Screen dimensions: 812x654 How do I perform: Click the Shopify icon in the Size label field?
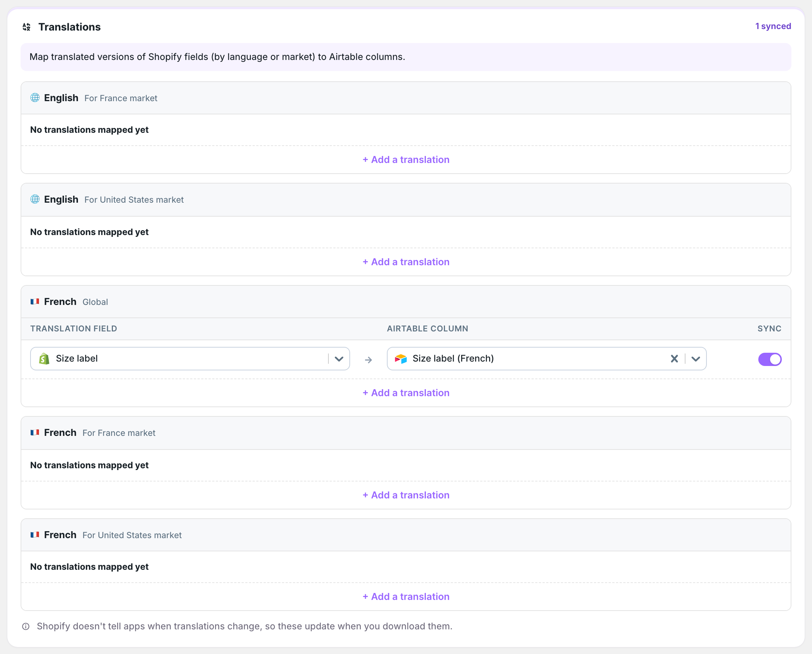[x=44, y=359]
